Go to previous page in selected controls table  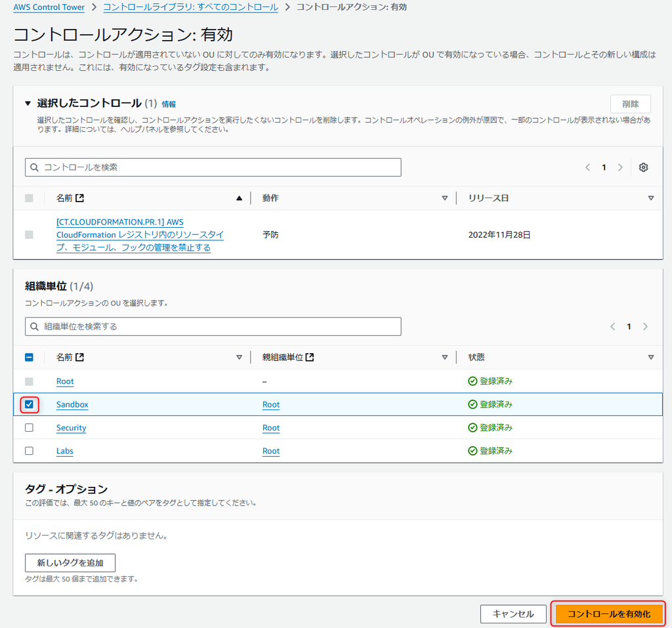587,167
